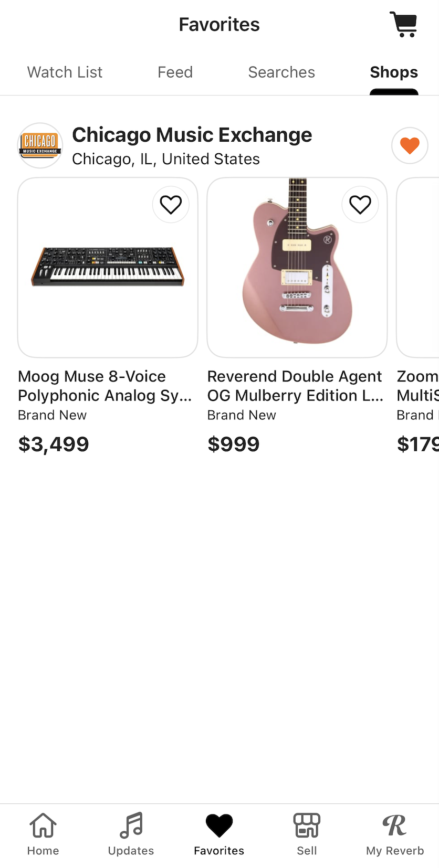The image size is (439, 868).
Task: Open the Searches tab
Action: [281, 72]
